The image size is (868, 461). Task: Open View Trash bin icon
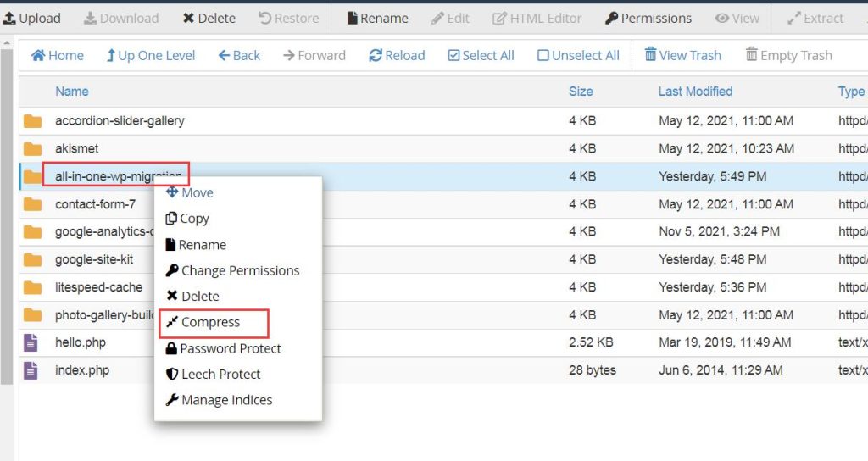pyautogui.click(x=650, y=54)
